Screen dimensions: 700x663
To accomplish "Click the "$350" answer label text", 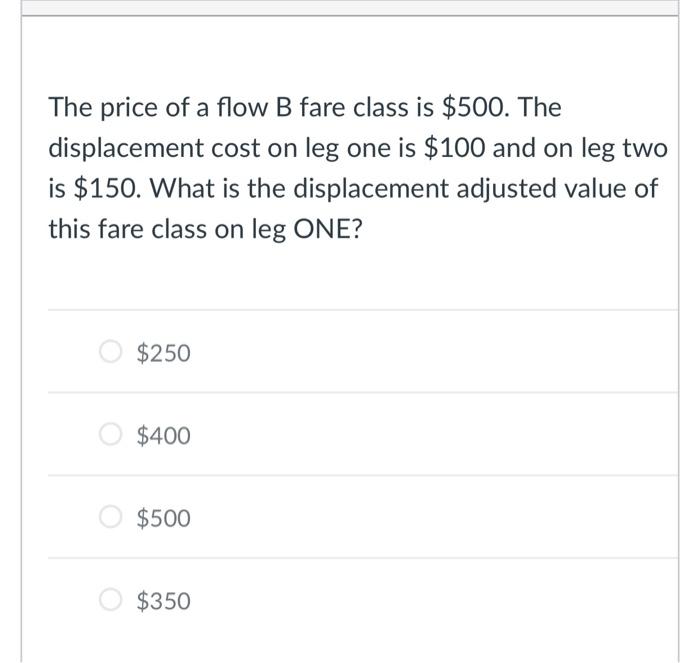I will coord(163,602).
